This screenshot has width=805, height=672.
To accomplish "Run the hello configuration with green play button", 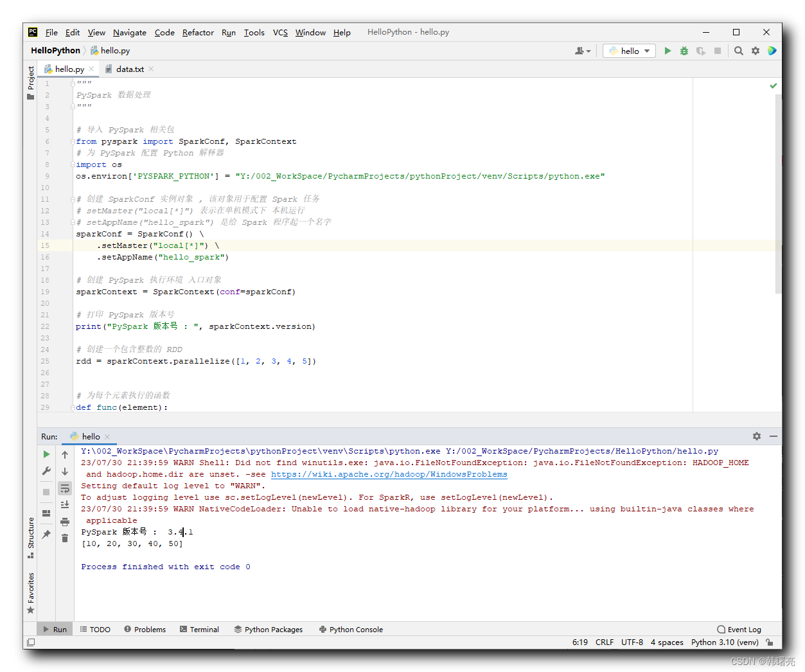I will point(668,51).
